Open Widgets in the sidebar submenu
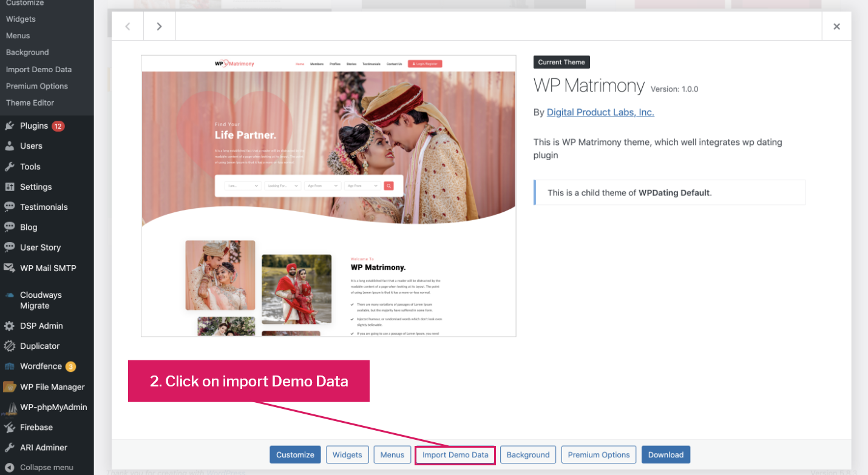The width and height of the screenshot is (868, 475). 21,19
